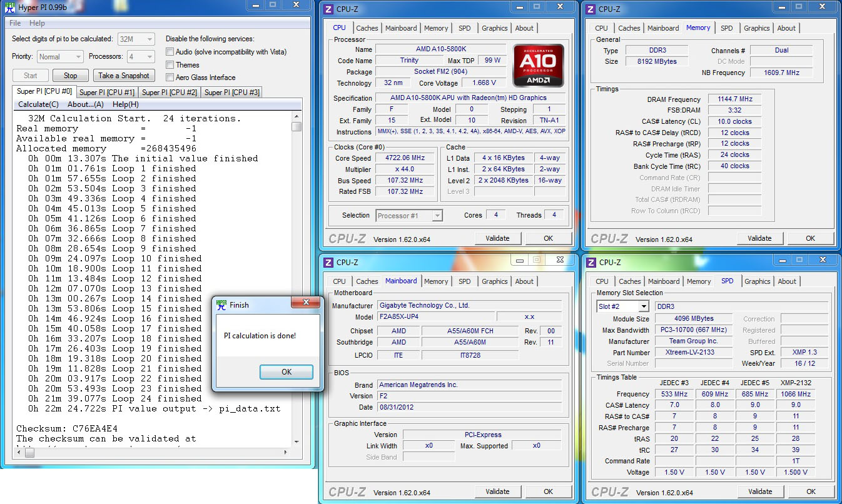This screenshot has width=842, height=504.
Task: Click OK in the Memory-tab CPU-Z window
Action: pos(810,238)
